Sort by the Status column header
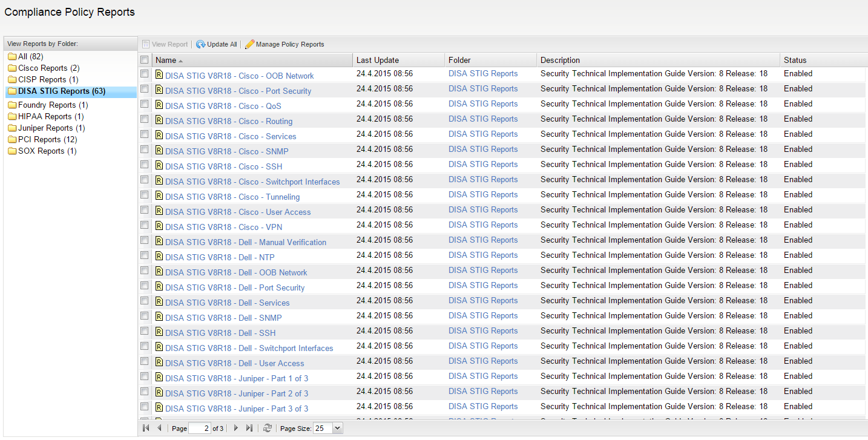Viewport: 868px width, 440px height. point(824,60)
